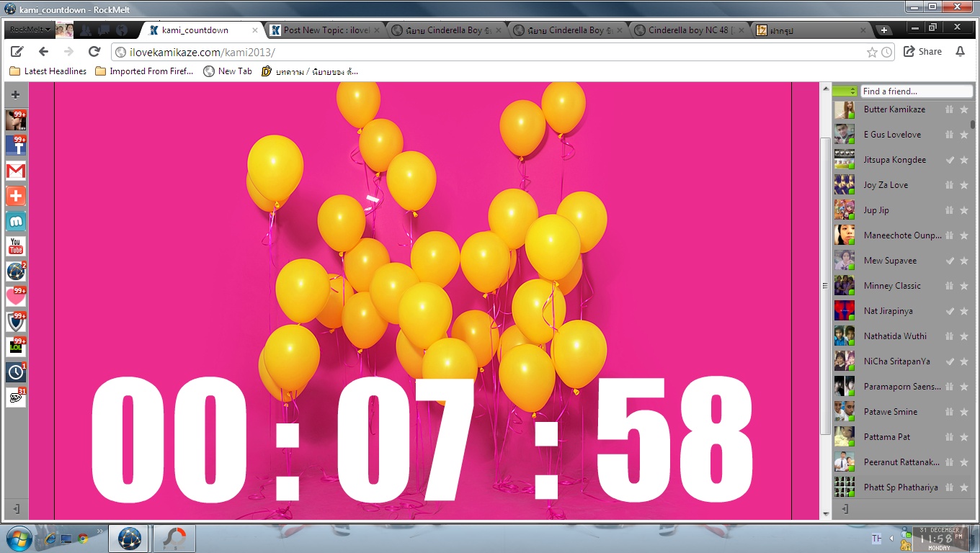Viewport: 980px width, 553px height.
Task: Open the trollface app icon in sidebar
Action: (16, 397)
